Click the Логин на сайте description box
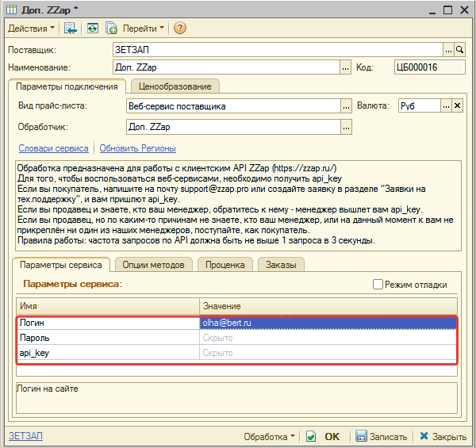 click(x=236, y=398)
